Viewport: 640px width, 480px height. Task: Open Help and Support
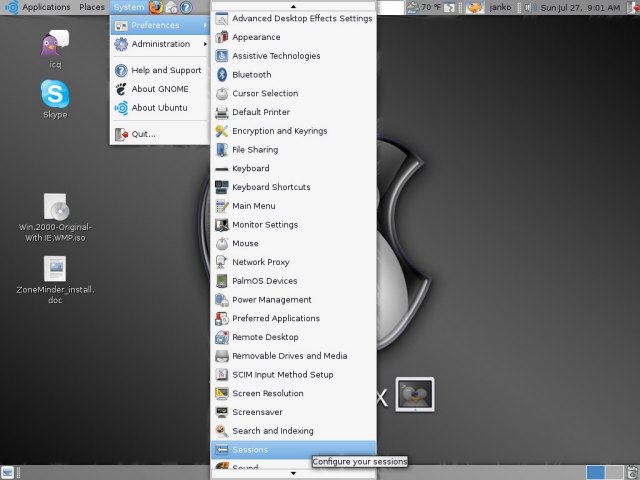(160, 71)
